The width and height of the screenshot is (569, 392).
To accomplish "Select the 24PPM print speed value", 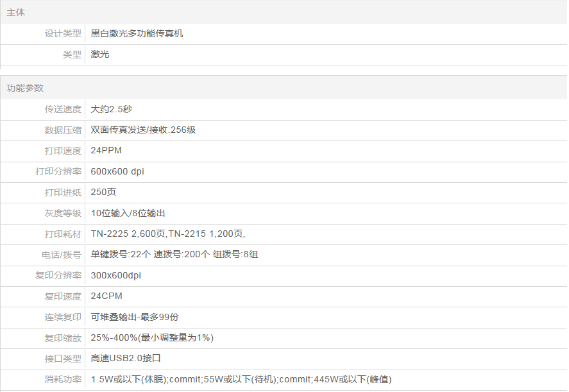I will point(106,151).
